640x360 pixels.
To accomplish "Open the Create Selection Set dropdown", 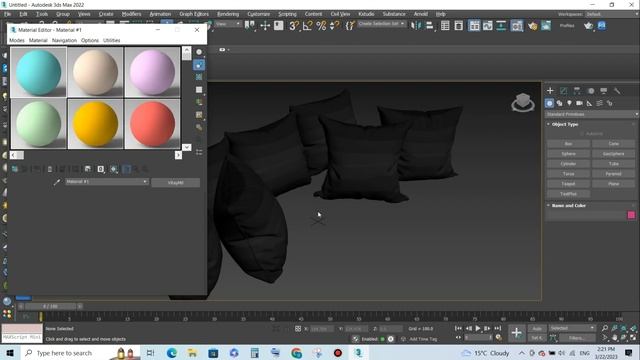I will [382, 24].
